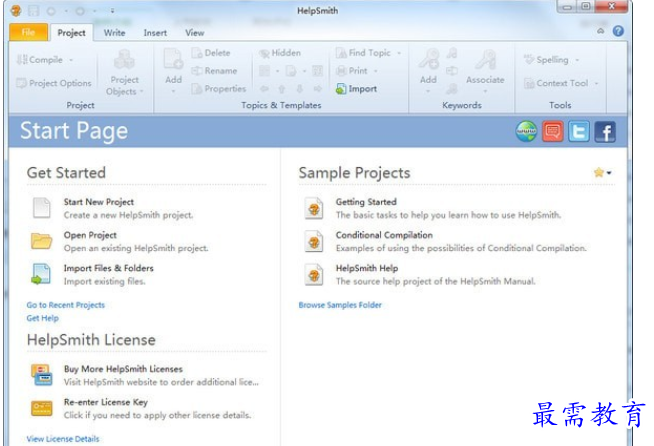Go to Recent Projects link
The width and height of the screenshot is (654, 446).
(65, 305)
